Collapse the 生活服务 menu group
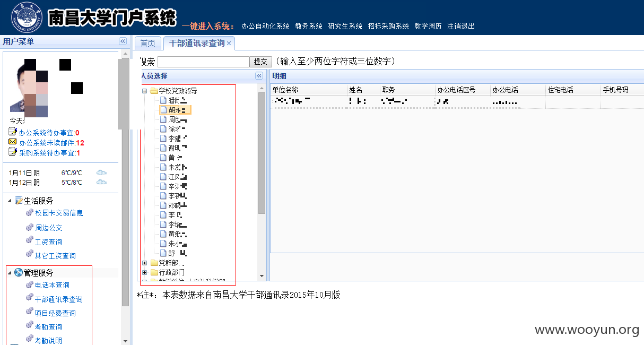Screen dimensions: 644x345 pyautogui.click(x=10, y=201)
